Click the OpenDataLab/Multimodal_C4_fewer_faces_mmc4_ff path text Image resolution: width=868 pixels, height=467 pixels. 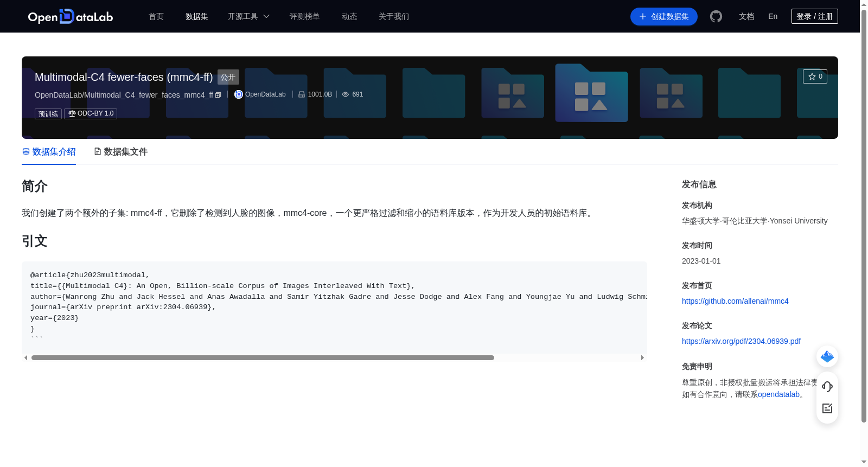[124, 95]
